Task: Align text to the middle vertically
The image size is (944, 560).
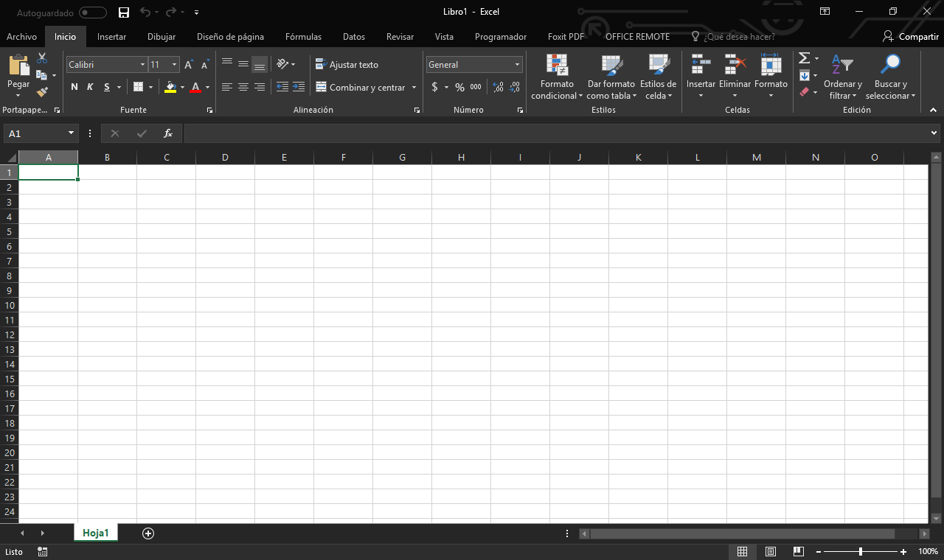Action: click(243, 64)
